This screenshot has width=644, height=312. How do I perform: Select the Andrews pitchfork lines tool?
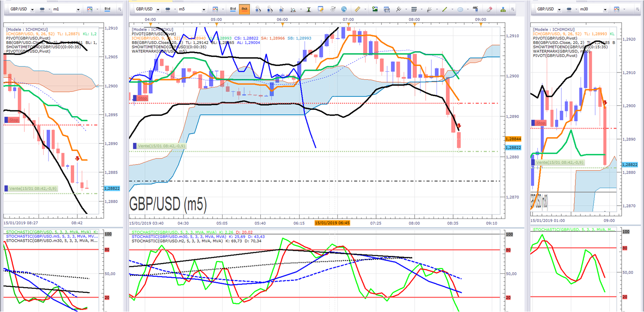pyautogui.click(x=398, y=9)
